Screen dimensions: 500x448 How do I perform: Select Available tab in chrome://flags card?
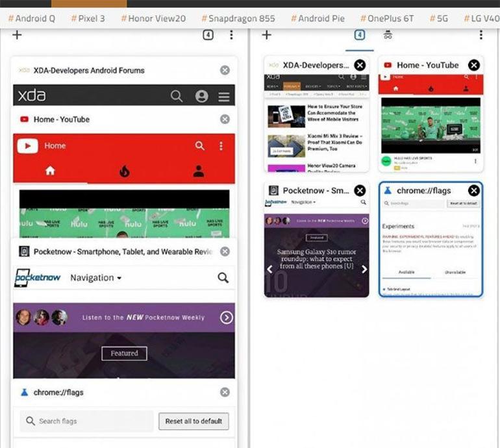[x=406, y=272]
